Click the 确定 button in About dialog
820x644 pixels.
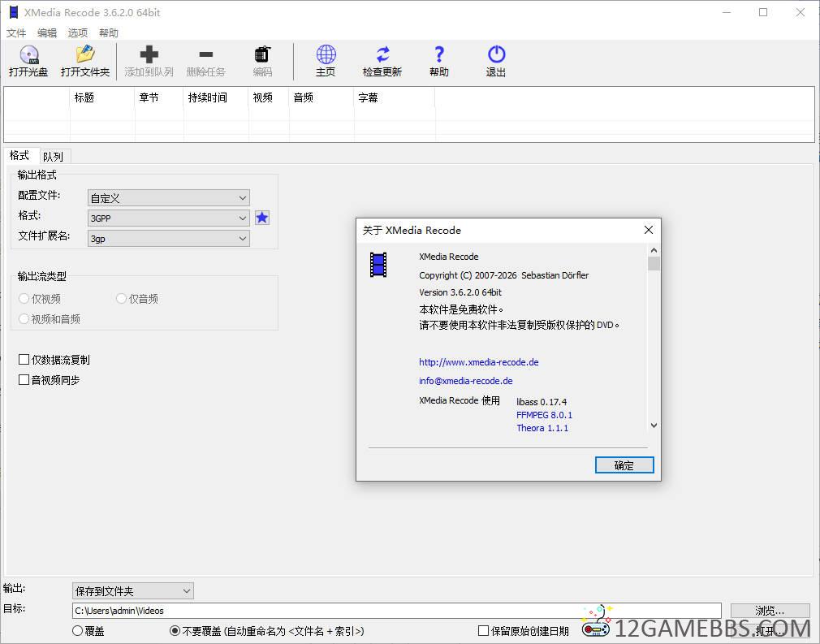pyautogui.click(x=624, y=465)
